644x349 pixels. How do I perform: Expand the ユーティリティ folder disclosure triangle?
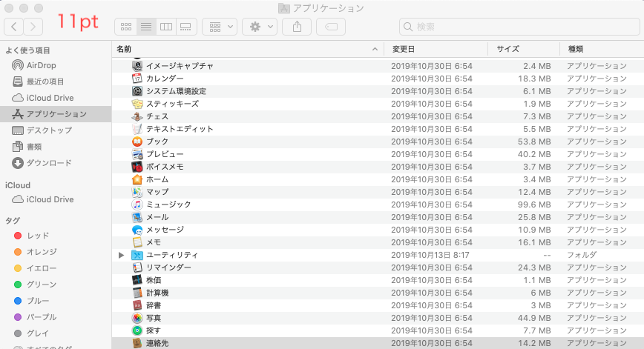121,255
